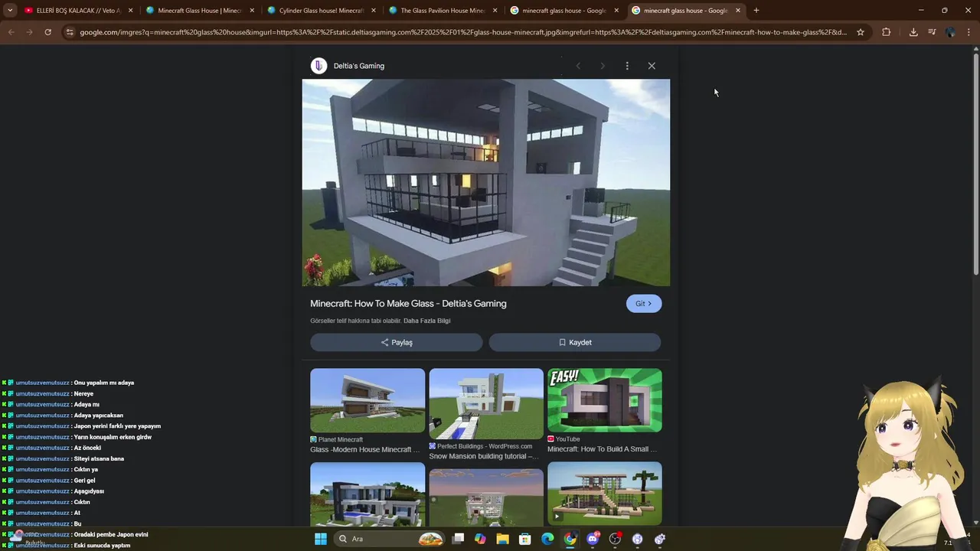Launch Copilot from the taskbar
This screenshot has width=980, height=551.
point(480,539)
